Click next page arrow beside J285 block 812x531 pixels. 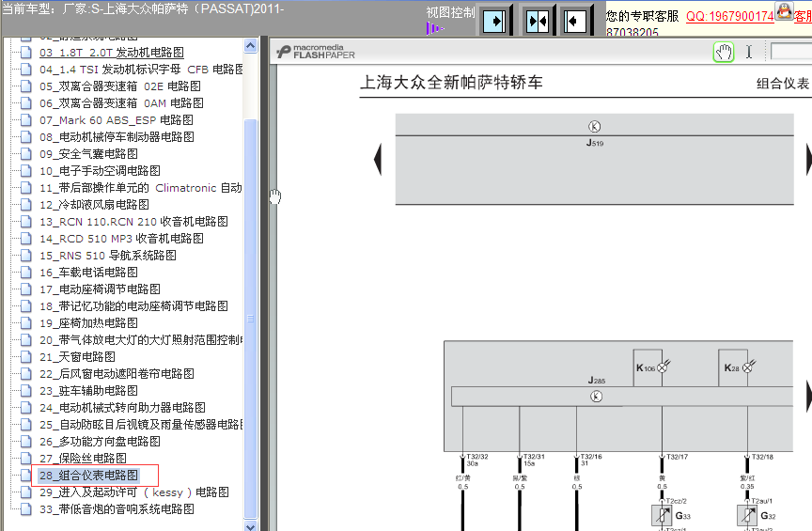[808, 397]
